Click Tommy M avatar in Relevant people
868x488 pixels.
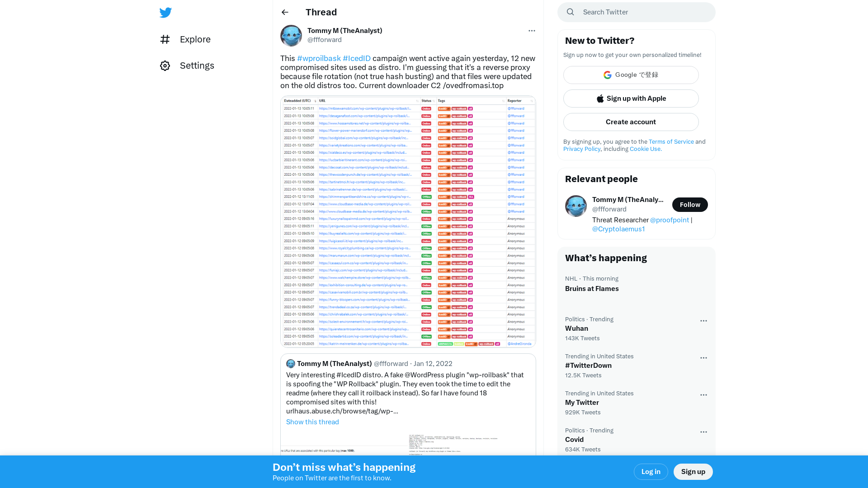tap(576, 206)
